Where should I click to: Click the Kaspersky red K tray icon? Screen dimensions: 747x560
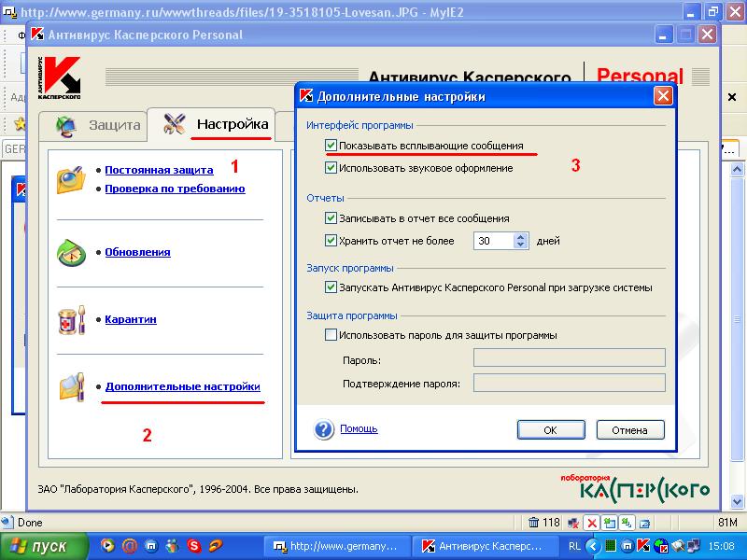pyautogui.click(x=644, y=546)
